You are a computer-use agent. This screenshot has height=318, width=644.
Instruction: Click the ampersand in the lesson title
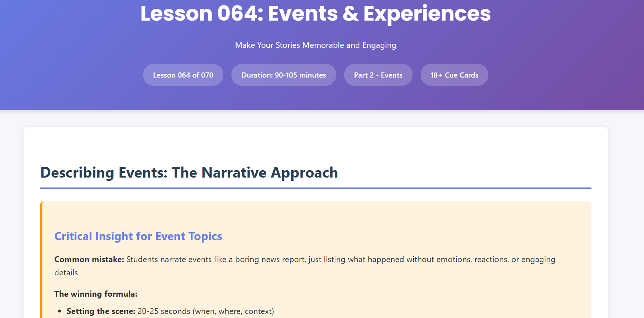click(350, 14)
